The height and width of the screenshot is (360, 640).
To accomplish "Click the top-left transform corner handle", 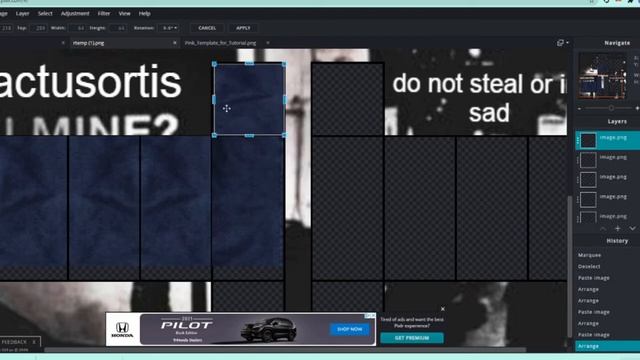I will click(x=214, y=64).
